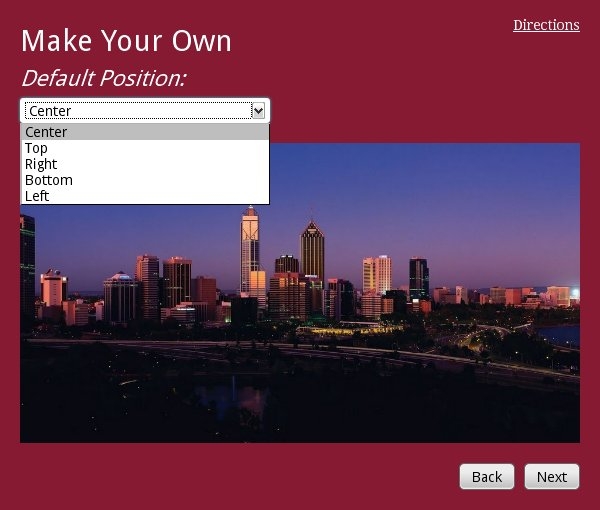Choose the Top option
Image resolution: width=600 pixels, height=510 pixels.
pyautogui.click(x=145, y=148)
